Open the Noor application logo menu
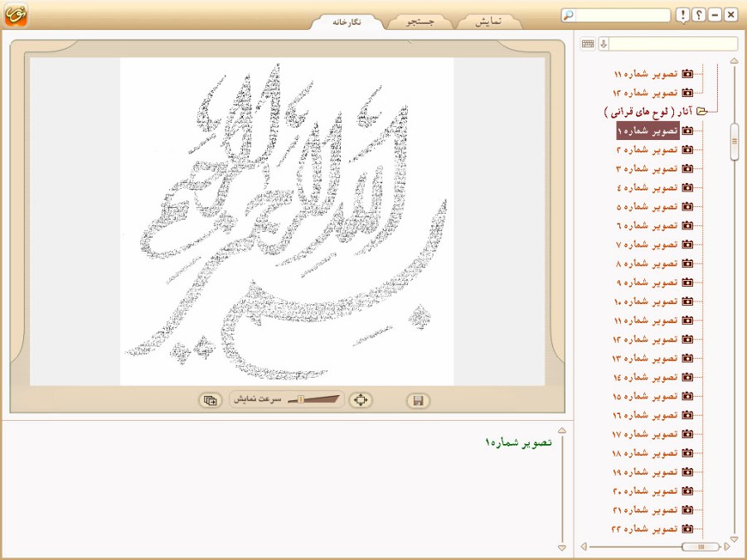This screenshot has height=560, width=747. click(16, 15)
